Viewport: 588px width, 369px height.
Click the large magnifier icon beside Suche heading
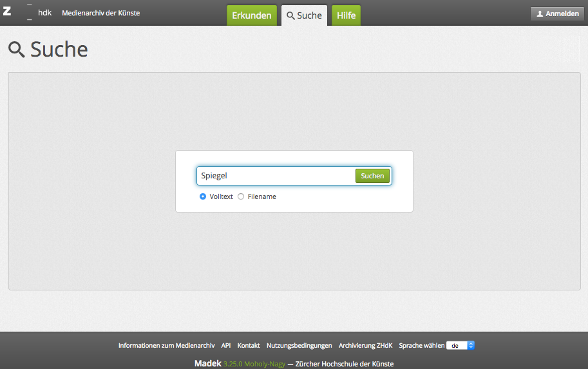[17, 50]
